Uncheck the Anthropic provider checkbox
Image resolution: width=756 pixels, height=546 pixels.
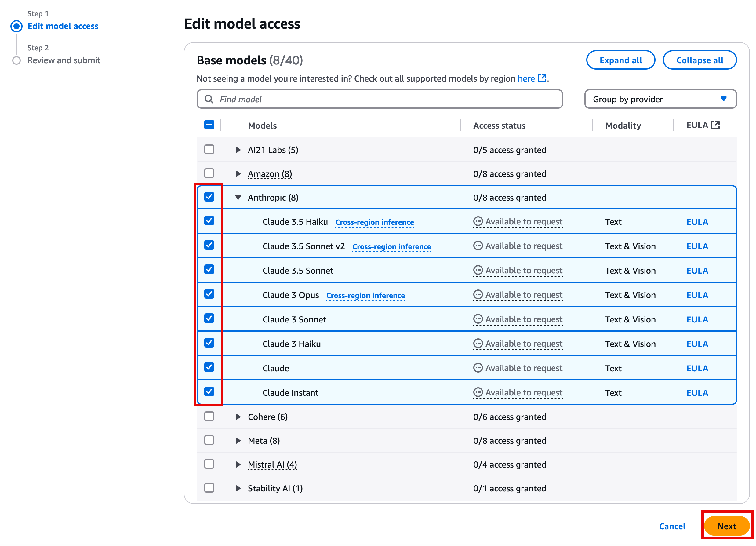pyautogui.click(x=209, y=197)
